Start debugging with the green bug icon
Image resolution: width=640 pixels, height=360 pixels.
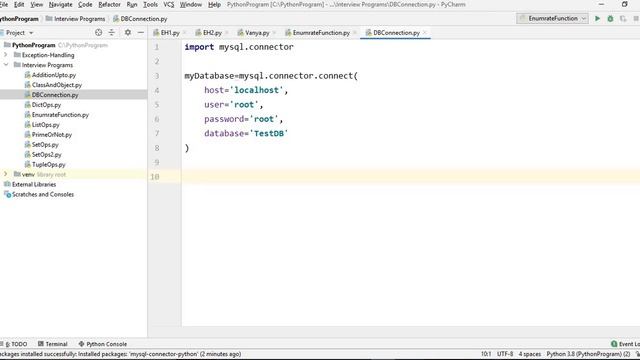point(610,18)
